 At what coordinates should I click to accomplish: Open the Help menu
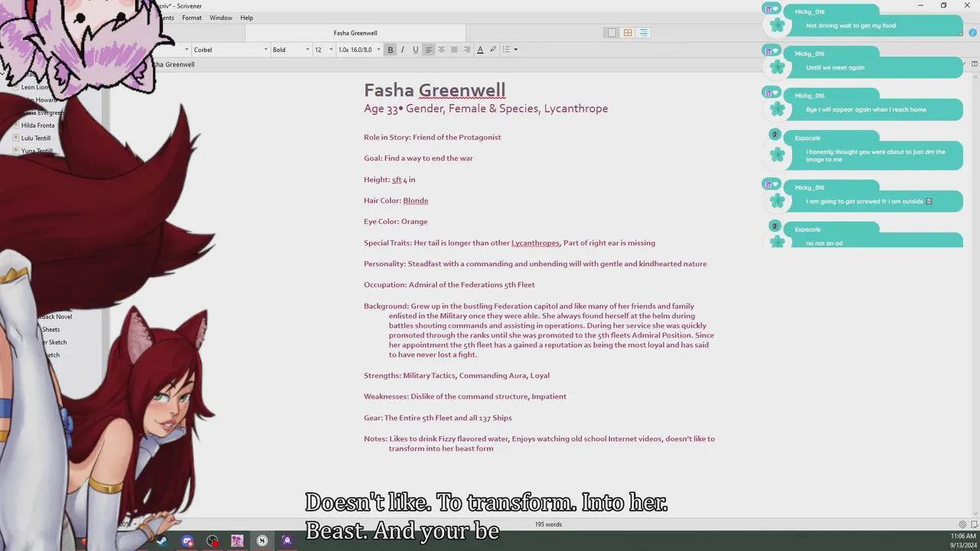[x=247, y=18]
